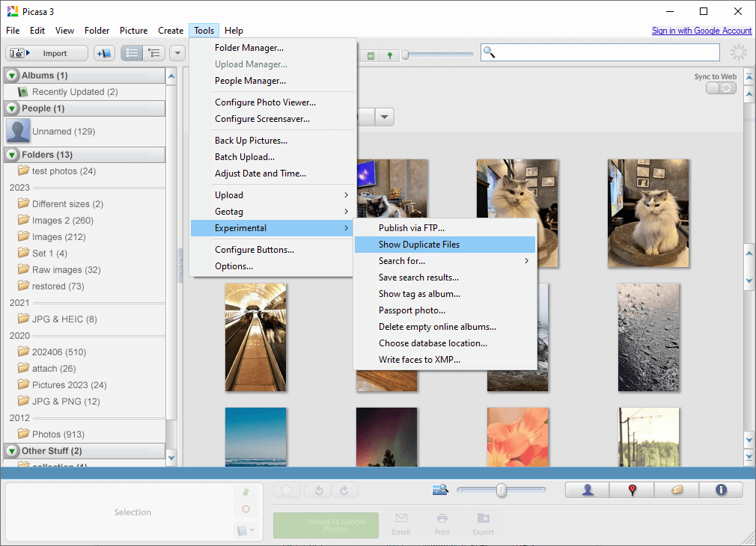Viewport: 756px width, 546px height.
Task: Adjust the thumbnail size slider at bottom
Action: click(502, 490)
